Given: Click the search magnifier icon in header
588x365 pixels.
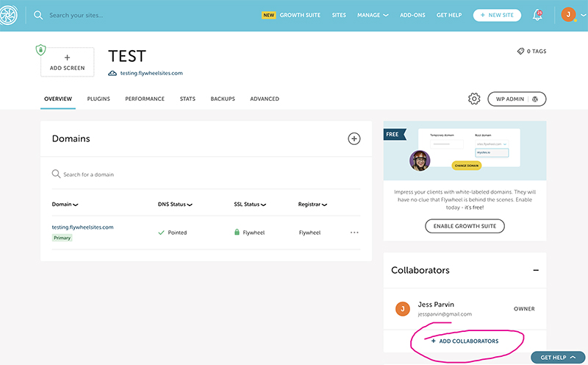Looking at the screenshot, I should click(38, 15).
